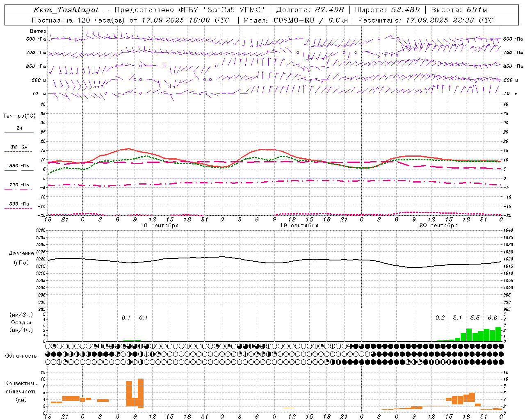Screen dimensions: 525x420
Task: Click the (км) unit label of convective cloudiness
Action: coord(21,399)
